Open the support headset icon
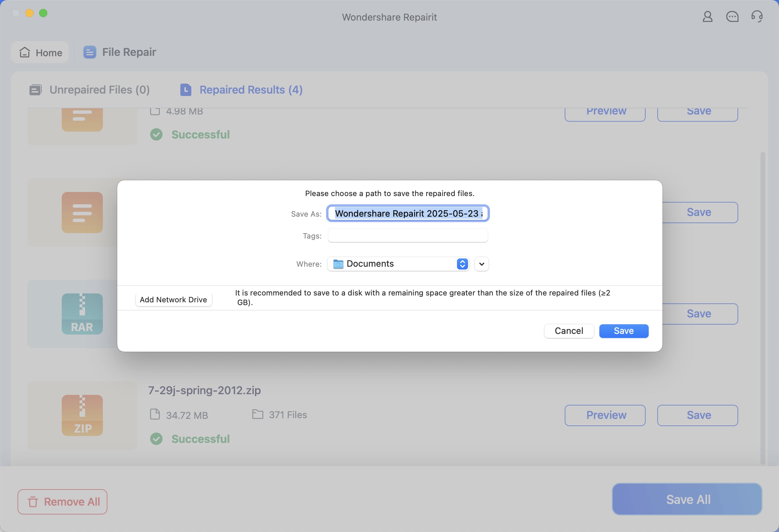Screen dimensions: 779x532 click(757, 16)
